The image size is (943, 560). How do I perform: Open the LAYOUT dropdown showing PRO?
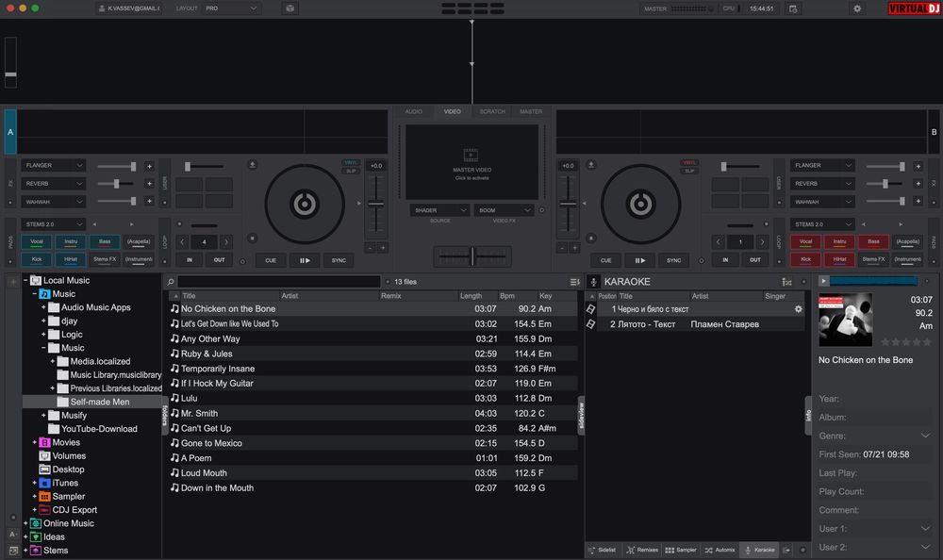tap(231, 8)
